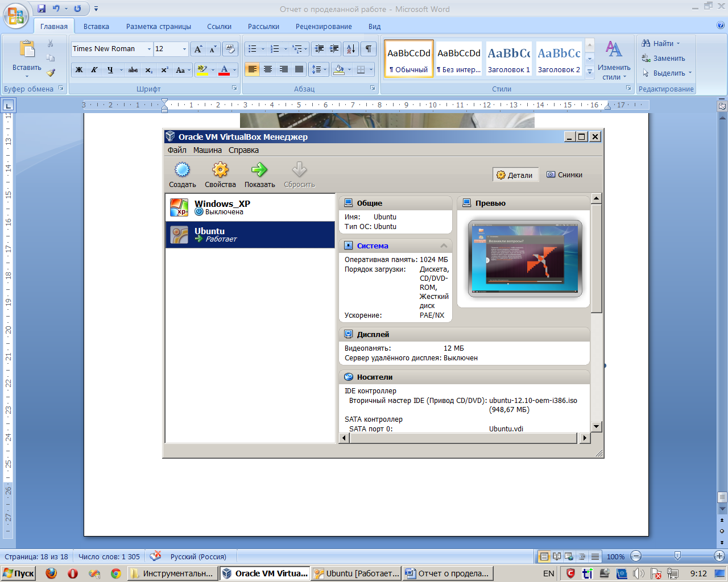The width and height of the screenshot is (728, 582).
Task: Click the Office button in Word
Action: point(16,15)
